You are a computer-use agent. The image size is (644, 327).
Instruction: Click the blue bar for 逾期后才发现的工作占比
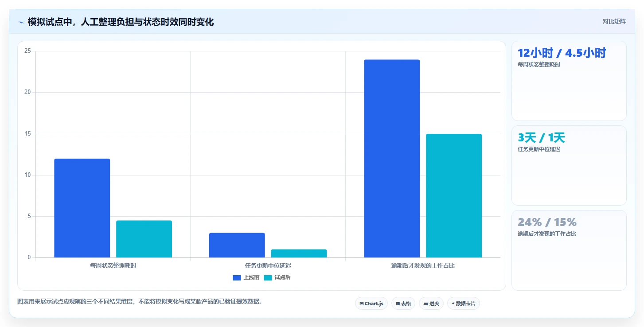point(392,159)
